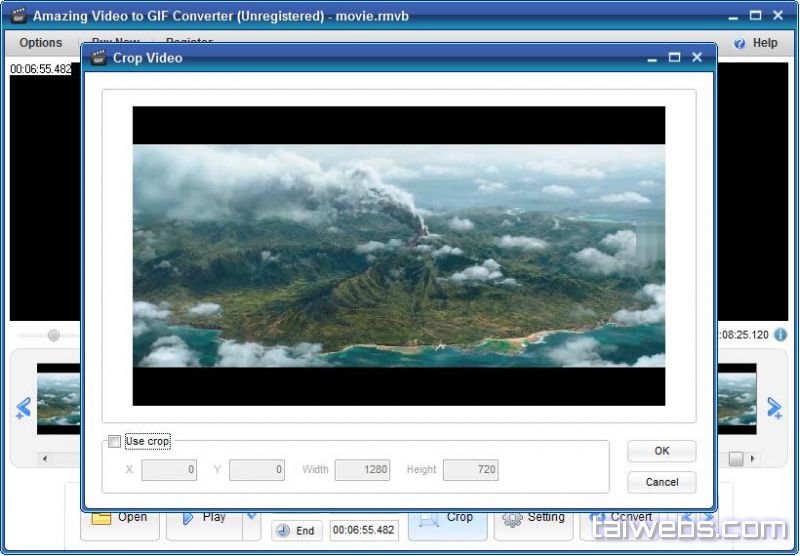Click the Y coordinate input field
Image resolution: width=800 pixels, height=556 pixels.
tap(257, 470)
